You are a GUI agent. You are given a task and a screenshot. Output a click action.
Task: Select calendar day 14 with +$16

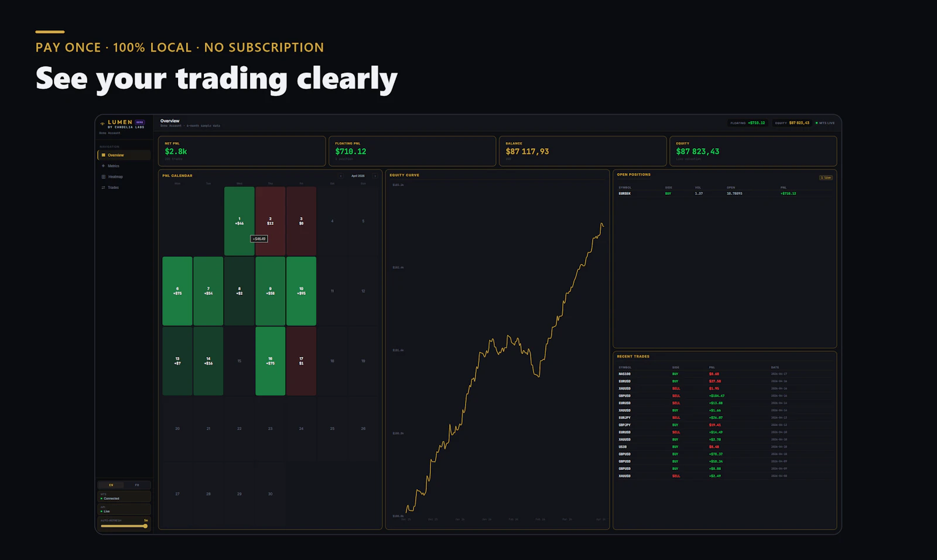click(x=208, y=361)
